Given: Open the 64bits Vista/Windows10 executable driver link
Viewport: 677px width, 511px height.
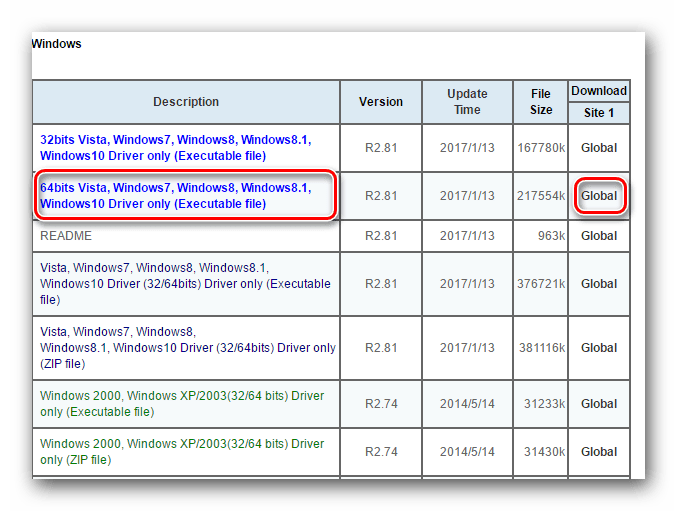Looking at the screenshot, I should 175,196.
